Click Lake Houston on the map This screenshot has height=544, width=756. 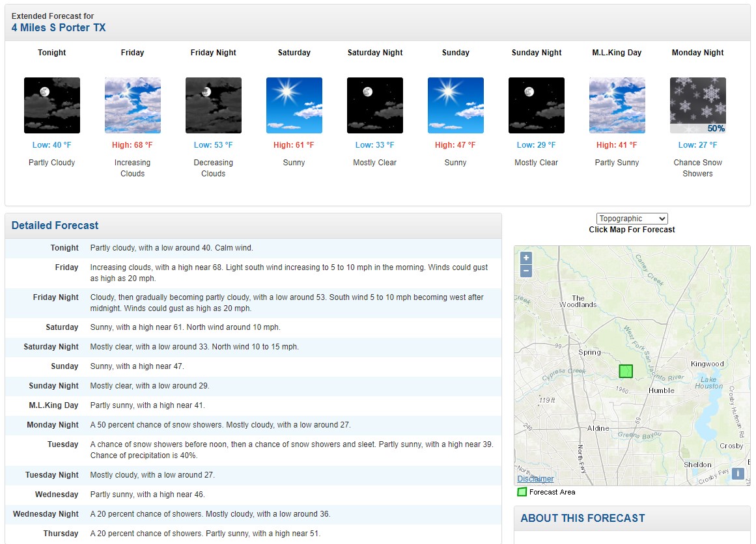tap(708, 383)
